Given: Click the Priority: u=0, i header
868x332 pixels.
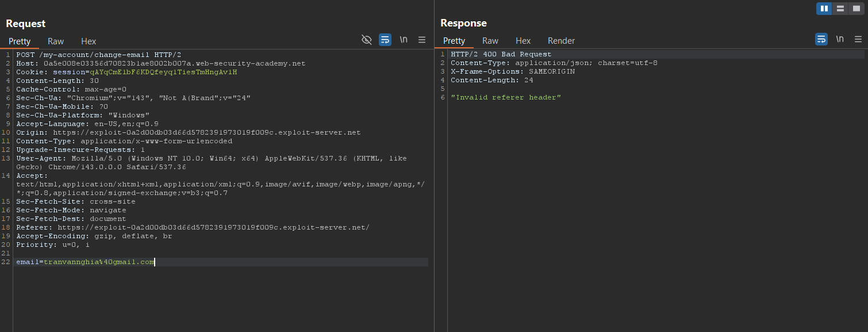Looking at the screenshot, I should (53, 245).
